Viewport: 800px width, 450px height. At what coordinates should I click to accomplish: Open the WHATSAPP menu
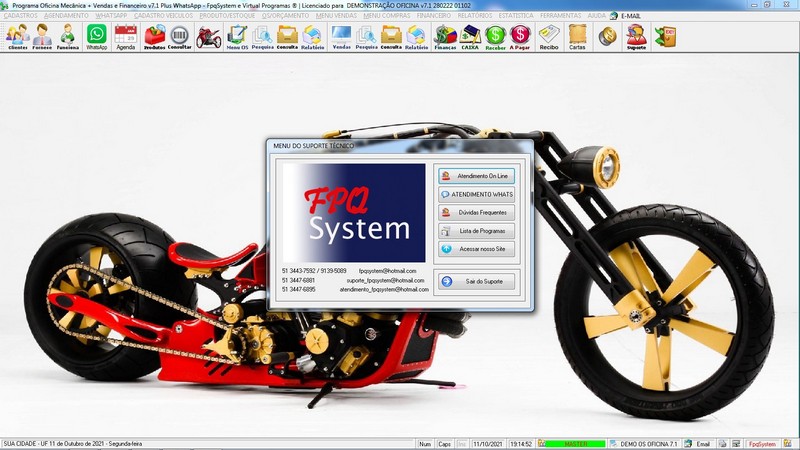(111, 16)
